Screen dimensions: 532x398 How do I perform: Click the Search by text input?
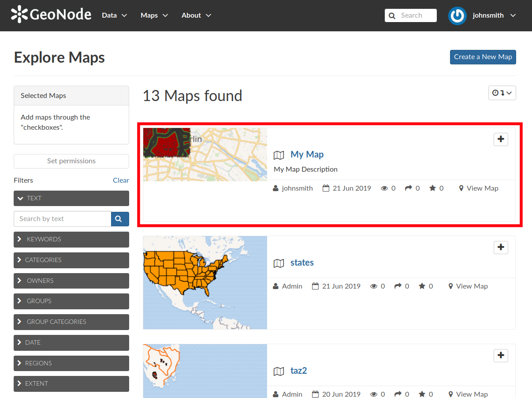pyautogui.click(x=63, y=219)
